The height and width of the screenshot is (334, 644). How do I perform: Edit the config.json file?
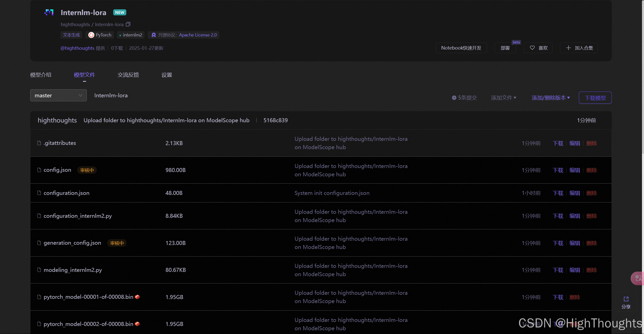coord(575,170)
